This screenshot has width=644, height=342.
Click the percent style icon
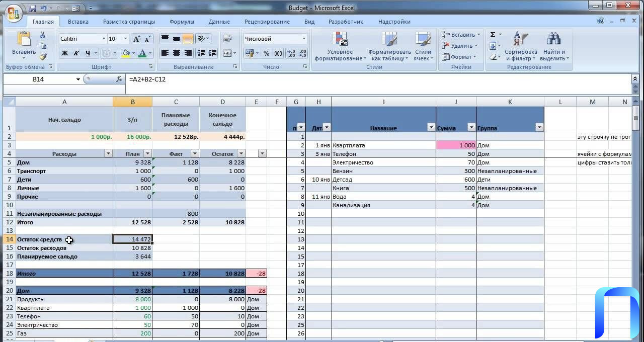point(266,53)
